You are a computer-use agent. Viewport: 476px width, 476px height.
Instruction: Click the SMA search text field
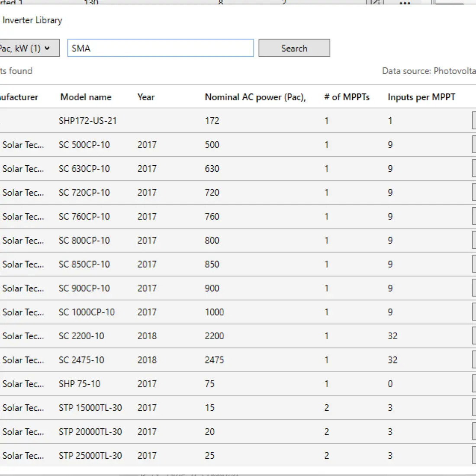pyautogui.click(x=160, y=48)
